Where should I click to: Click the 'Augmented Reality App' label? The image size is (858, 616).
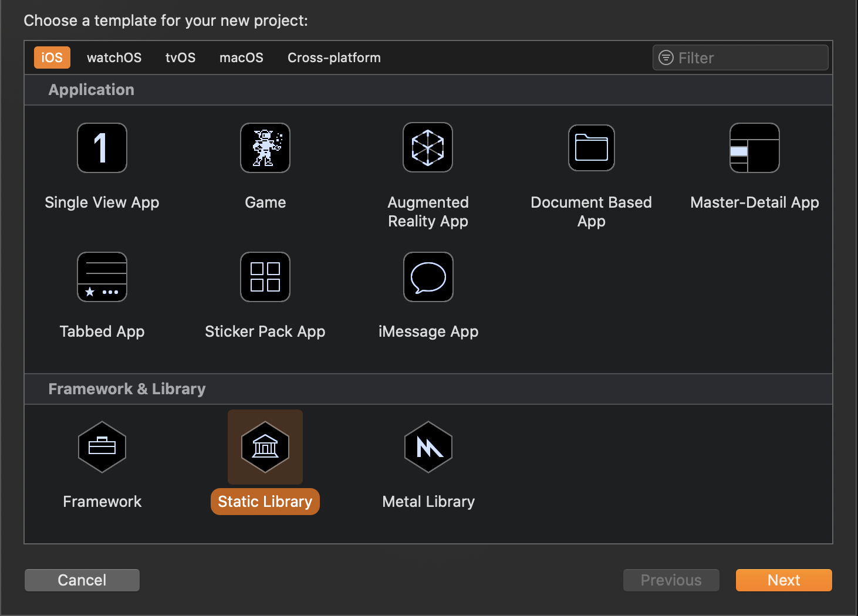point(428,212)
